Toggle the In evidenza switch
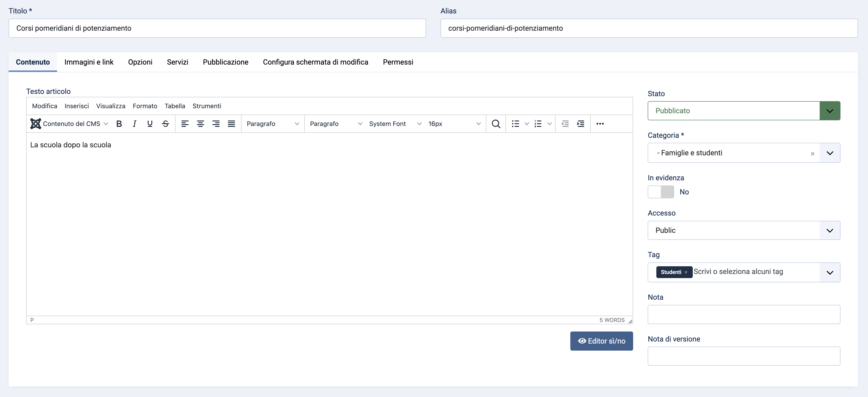Image resolution: width=868 pixels, height=397 pixels. 661,192
